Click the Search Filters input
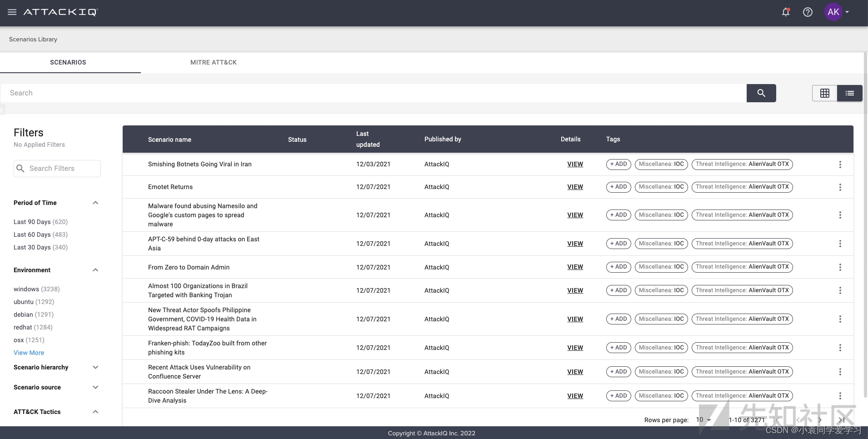The image size is (868, 439). point(57,169)
